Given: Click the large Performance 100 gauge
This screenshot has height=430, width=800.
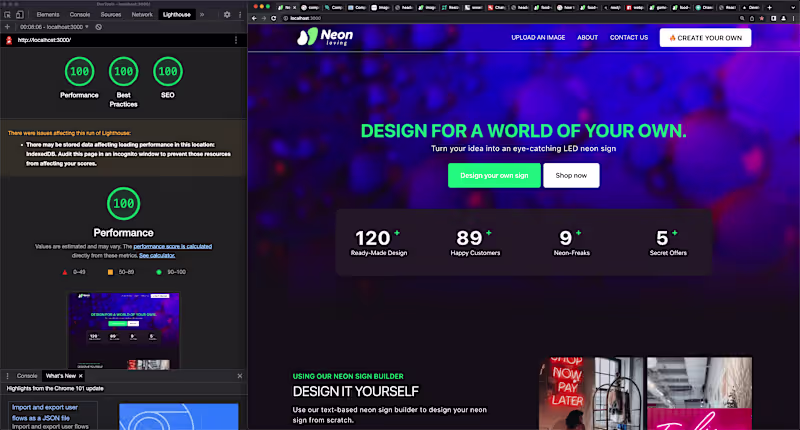Looking at the screenshot, I should click(x=123, y=204).
